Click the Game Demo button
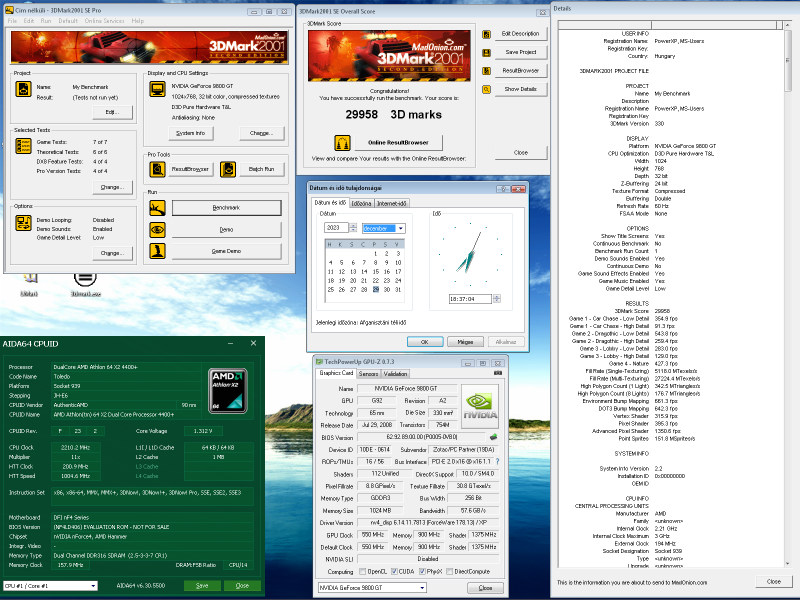Image resolution: width=800 pixels, height=600 pixels. [x=226, y=251]
